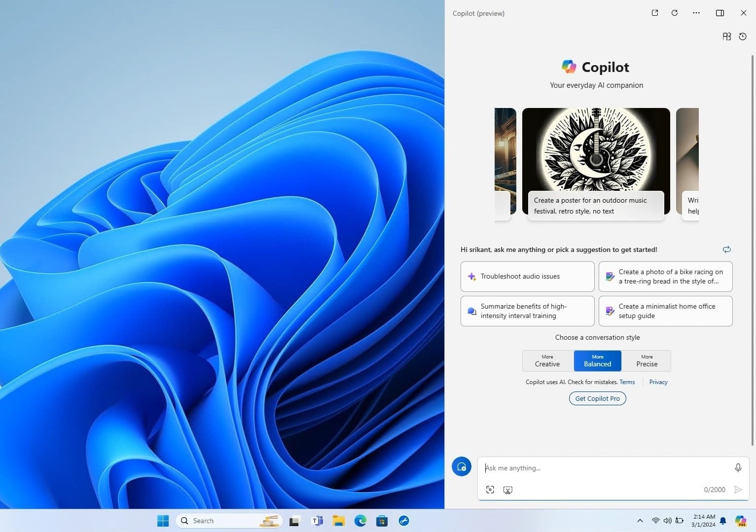The height and width of the screenshot is (532, 756).
Task: Select the More Balanced conversation style
Action: click(x=598, y=361)
